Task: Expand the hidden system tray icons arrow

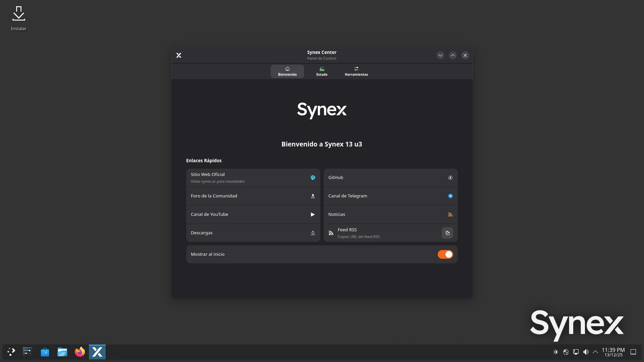Action: coord(595,352)
